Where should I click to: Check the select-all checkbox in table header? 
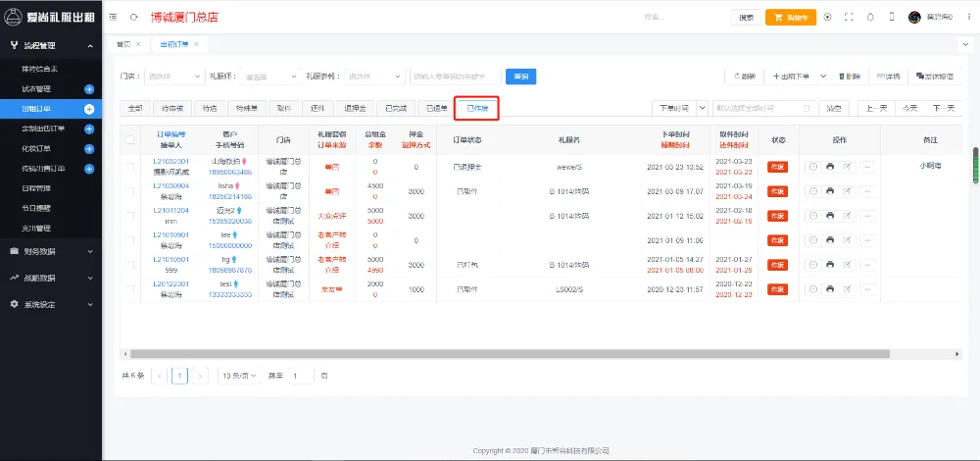pos(130,140)
